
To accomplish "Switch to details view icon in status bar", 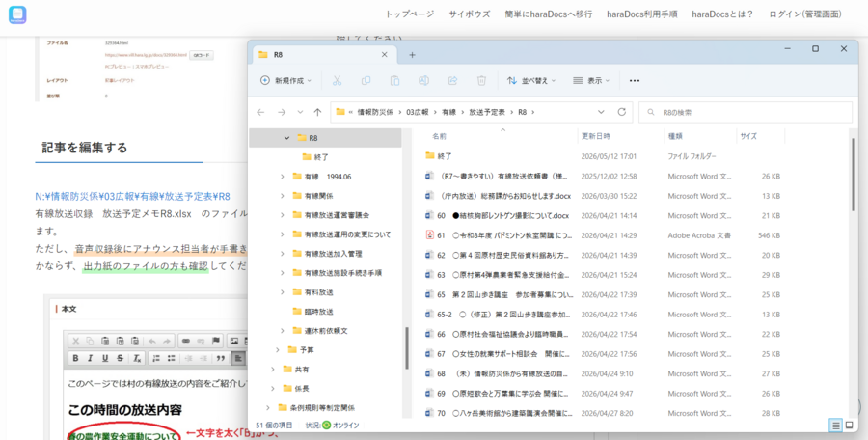I will [x=835, y=425].
